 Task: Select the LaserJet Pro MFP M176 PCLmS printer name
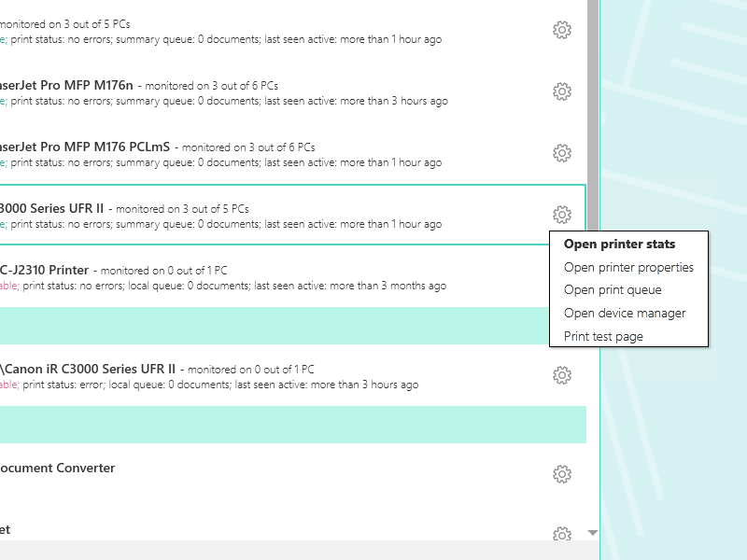click(84, 147)
